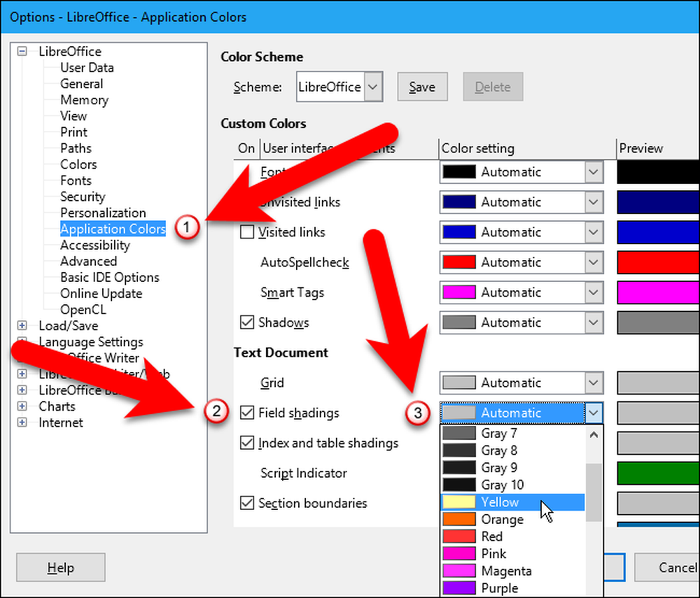The height and width of the screenshot is (598, 700).
Task: Open the Personalization page
Action: click(103, 213)
